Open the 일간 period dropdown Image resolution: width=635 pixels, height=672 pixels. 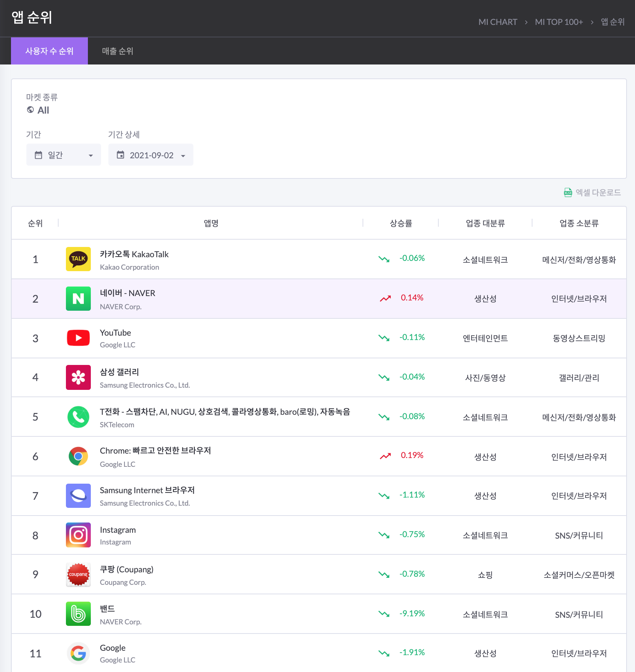64,155
